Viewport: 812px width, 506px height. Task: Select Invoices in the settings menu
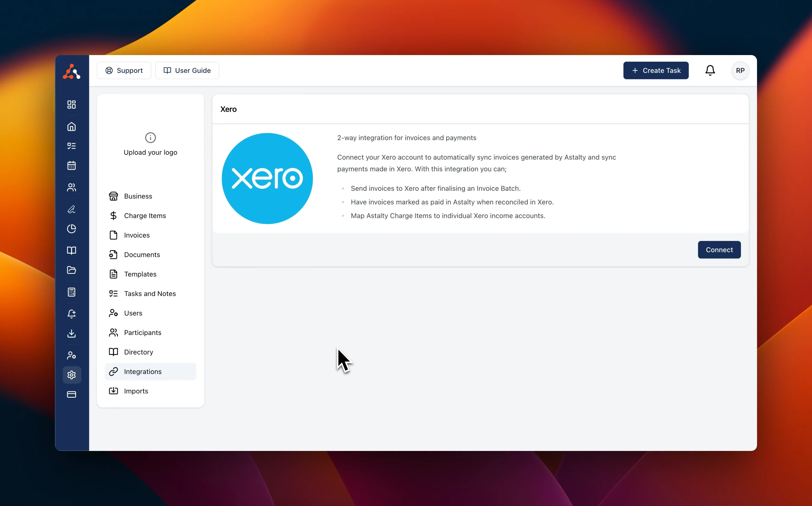coord(150,235)
